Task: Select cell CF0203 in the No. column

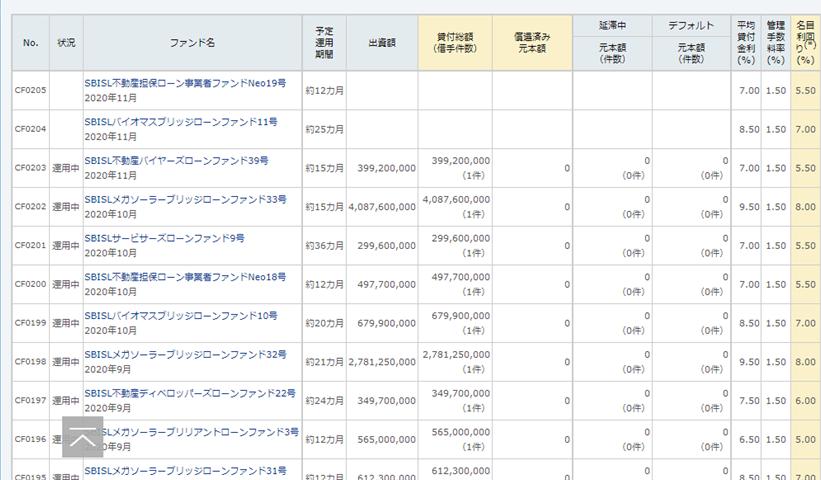Action: click(x=31, y=168)
